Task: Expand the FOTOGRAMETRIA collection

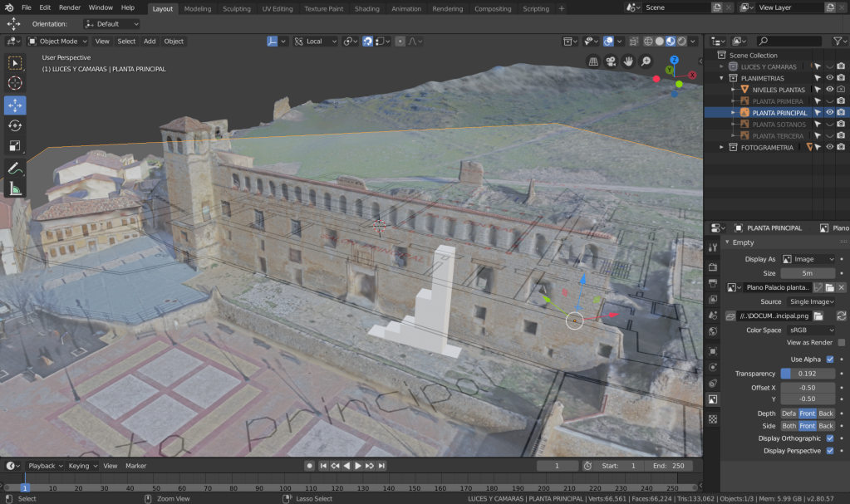Action: point(722,147)
